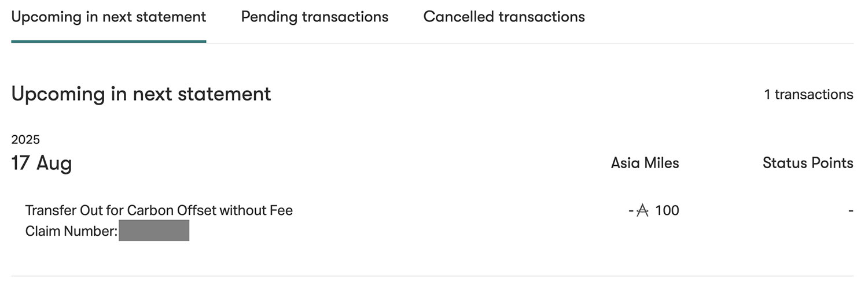Click the greyed-out claim number box
868x286 pixels.
[x=154, y=231]
